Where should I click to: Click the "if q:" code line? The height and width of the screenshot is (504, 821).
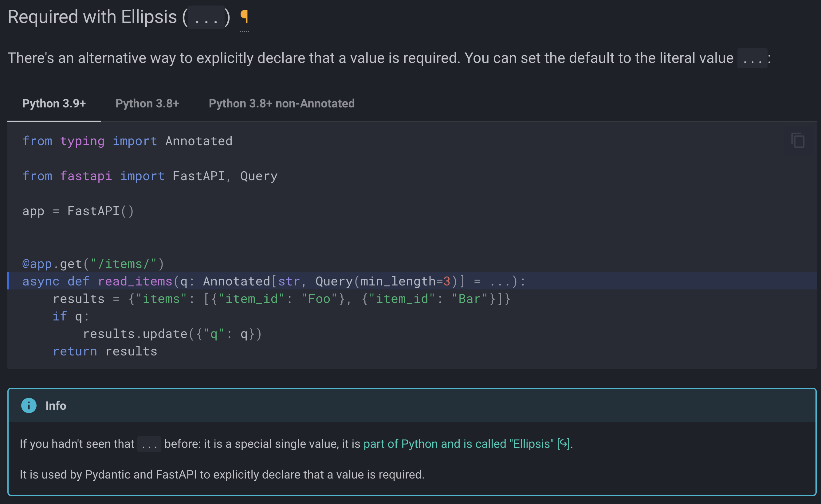[x=71, y=316]
